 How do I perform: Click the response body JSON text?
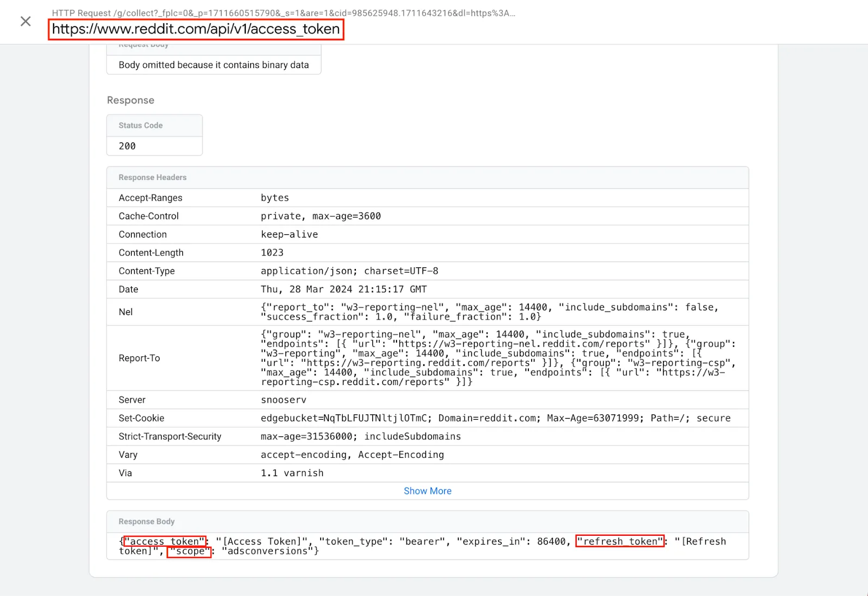(x=423, y=546)
